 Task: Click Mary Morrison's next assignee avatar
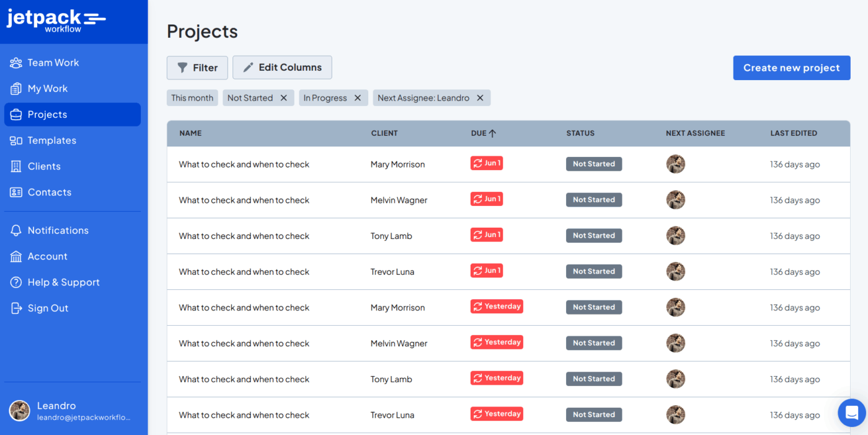pos(675,164)
